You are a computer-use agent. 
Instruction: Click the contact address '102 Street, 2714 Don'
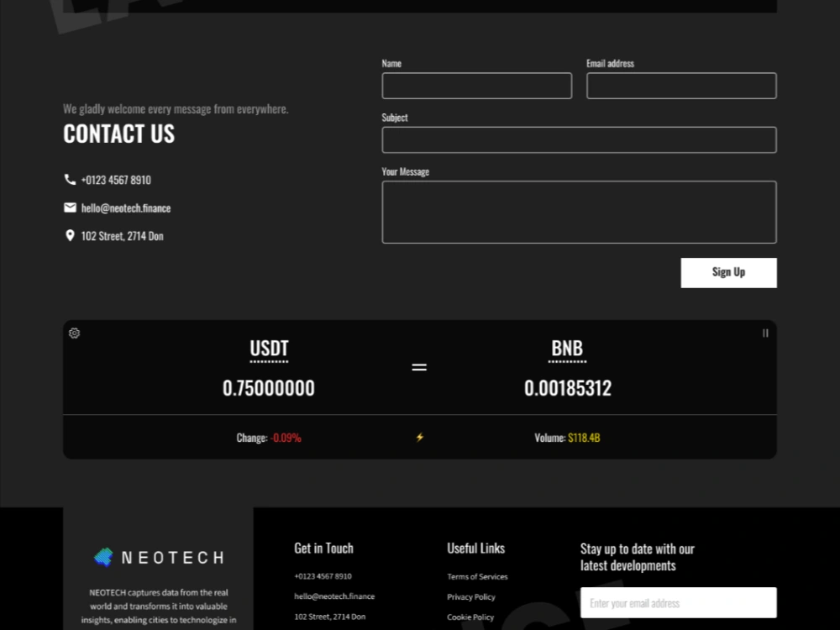click(x=122, y=236)
